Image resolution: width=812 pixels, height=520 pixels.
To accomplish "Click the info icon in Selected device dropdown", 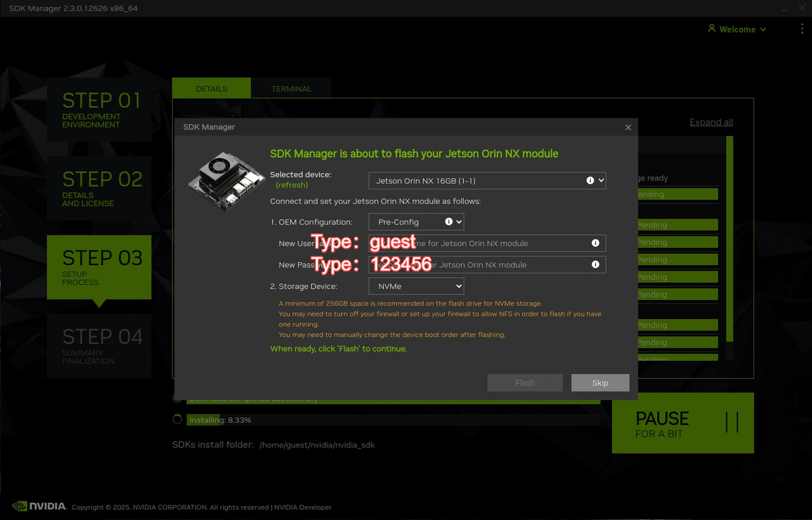I will 590,181.
